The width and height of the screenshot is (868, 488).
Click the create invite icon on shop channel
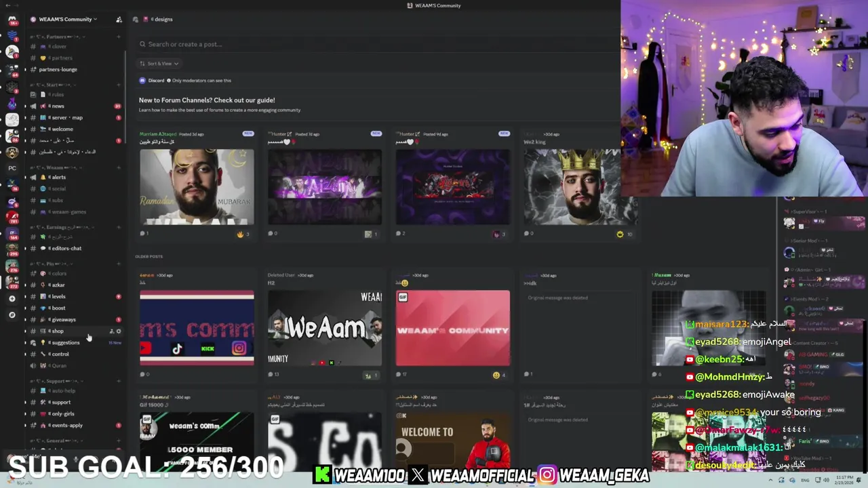pos(111,331)
